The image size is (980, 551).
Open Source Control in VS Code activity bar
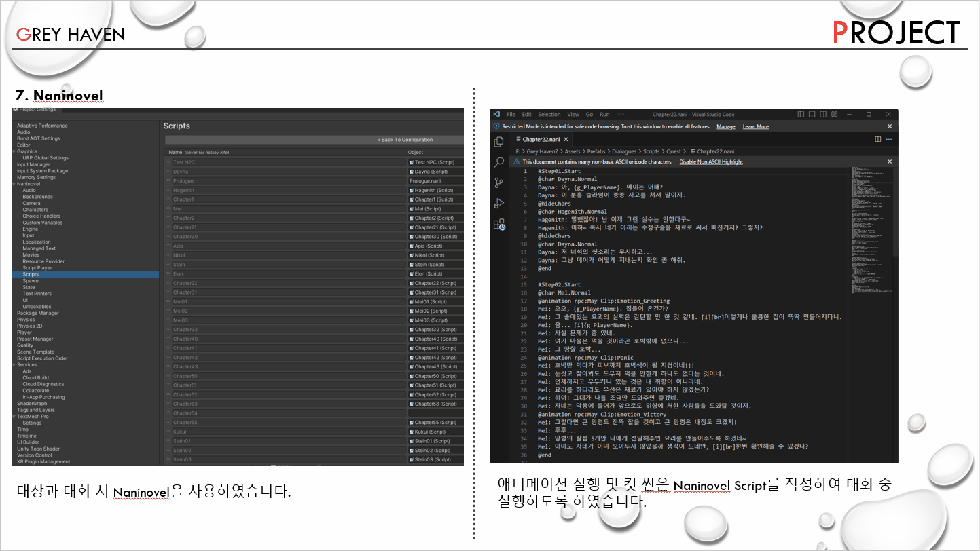point(499,183)
